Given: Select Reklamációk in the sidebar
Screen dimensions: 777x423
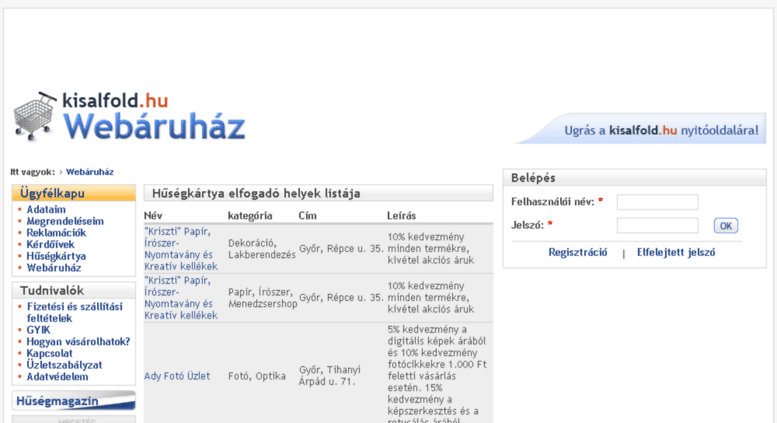Looking at the screenshot, I should (x=56, y=233).
